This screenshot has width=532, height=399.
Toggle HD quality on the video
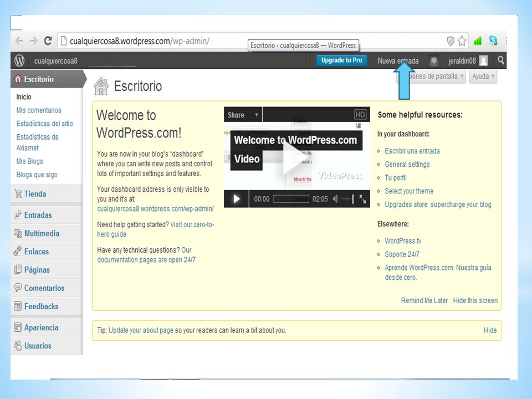(x=360, y=114)
